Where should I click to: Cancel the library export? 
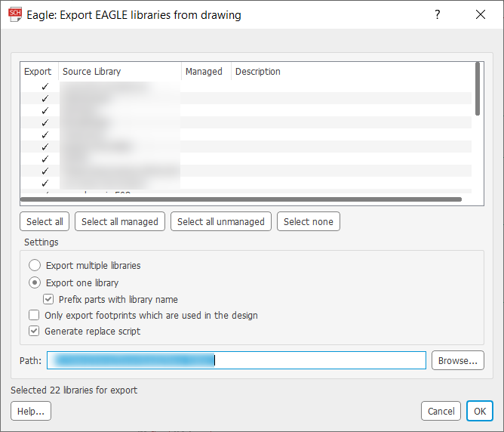(441, 411)
